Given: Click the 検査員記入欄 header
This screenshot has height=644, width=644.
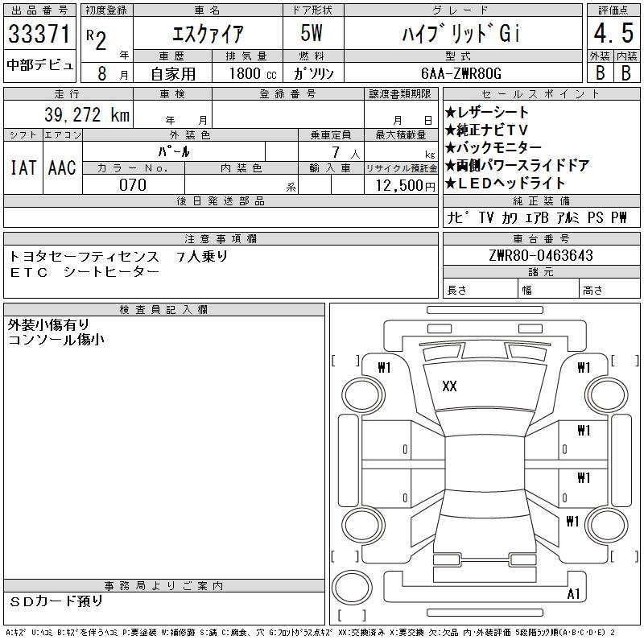Looking at the screenshot, I should point(164,310).
